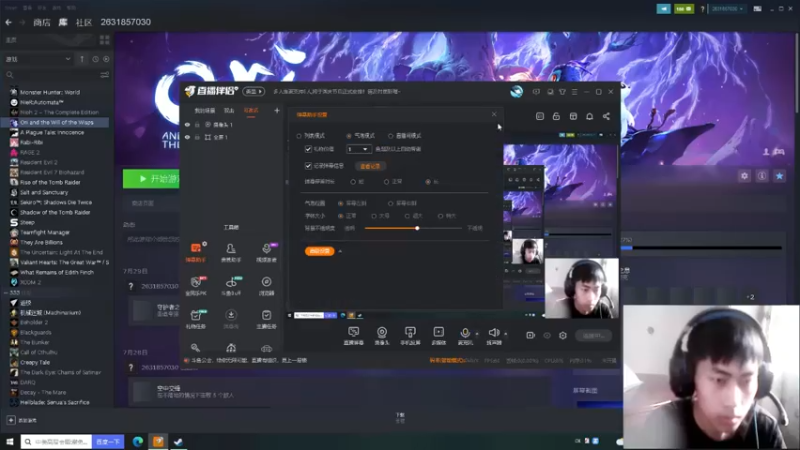Image resolution: width=800 pixels, height=450 pixels.
Task: Click the orange view records button
Action: coord(370,166)
